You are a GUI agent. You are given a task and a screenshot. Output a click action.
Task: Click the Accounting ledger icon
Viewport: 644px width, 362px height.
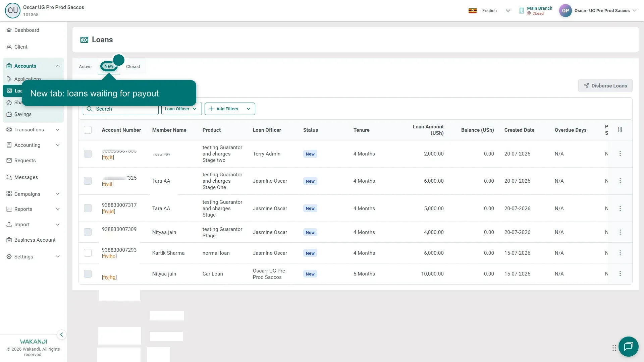pyautogui.click(x=9, y=145)
